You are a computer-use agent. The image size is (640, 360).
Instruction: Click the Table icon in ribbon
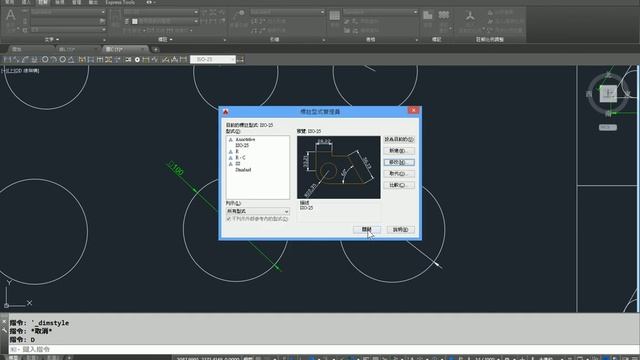[334, 16]
